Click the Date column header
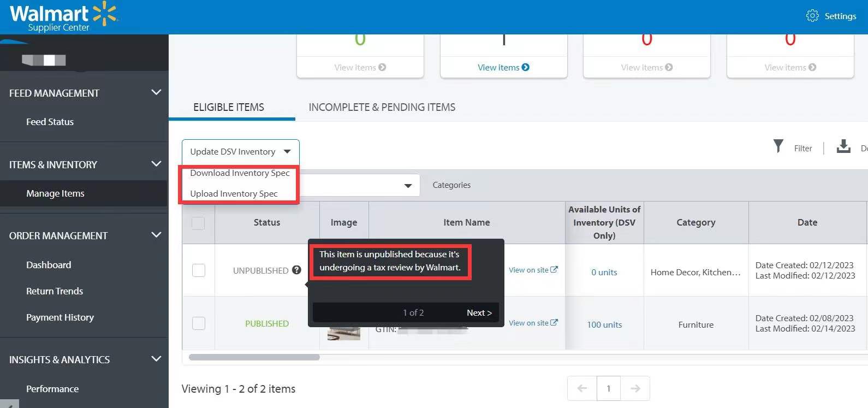 pos(807,222)
